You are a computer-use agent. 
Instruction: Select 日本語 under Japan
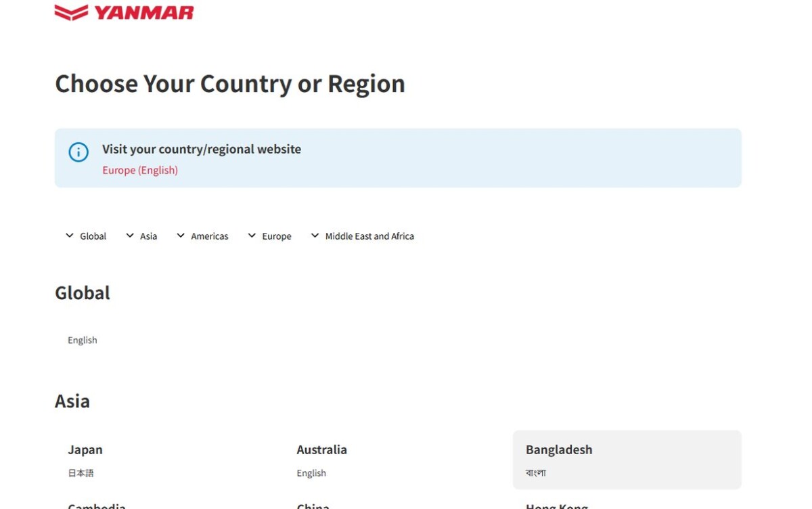pos(81,473)
